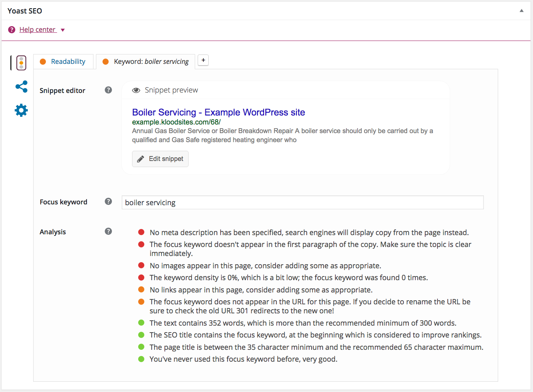Open the traffic light content optimization tab

(x=21, y=63)
